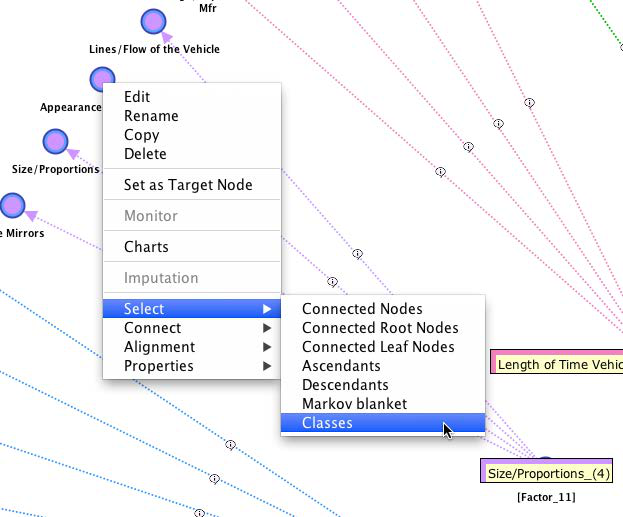Select the Mirrors node circle at left edge

[x=12, y=206]
